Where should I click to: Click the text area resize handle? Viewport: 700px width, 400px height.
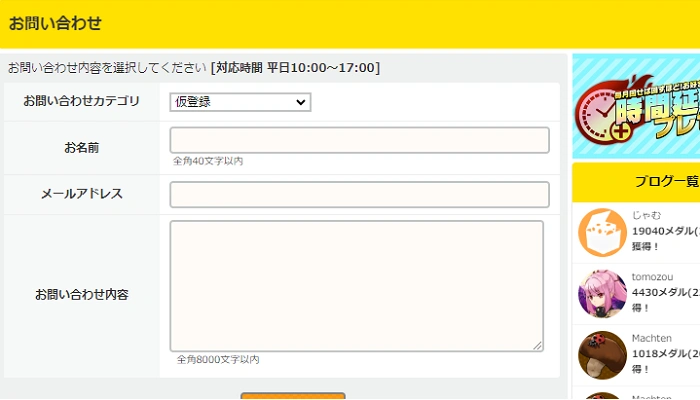pos(538,346)
